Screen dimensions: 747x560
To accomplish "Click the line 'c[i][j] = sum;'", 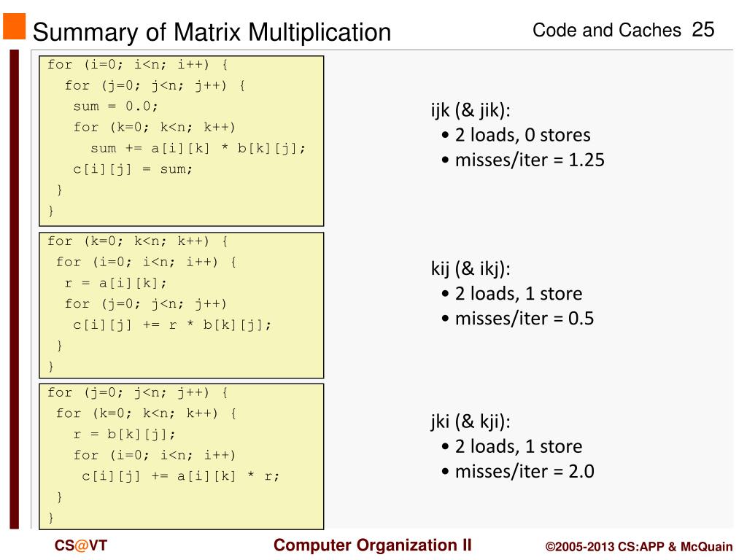I will pos(133,169).
